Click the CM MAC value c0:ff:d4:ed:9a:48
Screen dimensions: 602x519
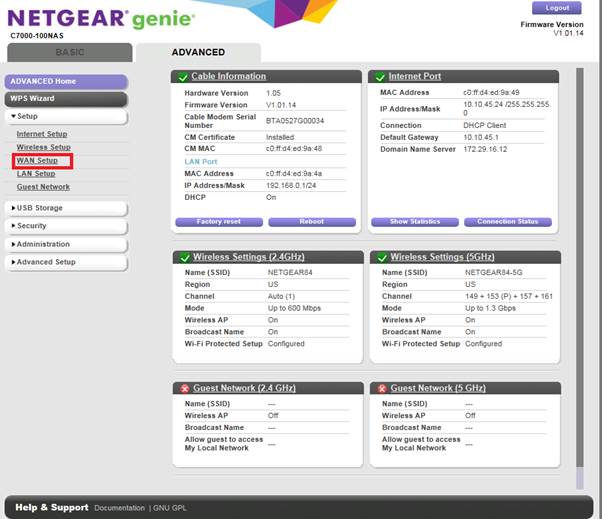pyautogui.click(x=294, y=149)
